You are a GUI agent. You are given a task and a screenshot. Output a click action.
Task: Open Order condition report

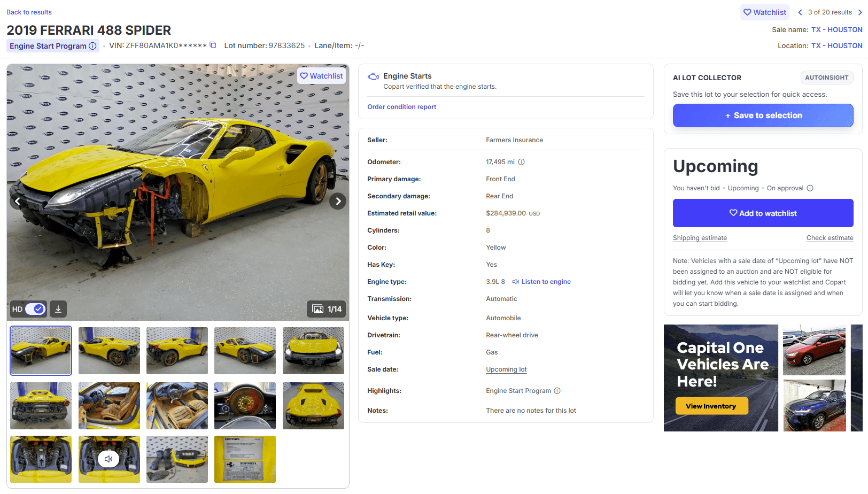401,106
